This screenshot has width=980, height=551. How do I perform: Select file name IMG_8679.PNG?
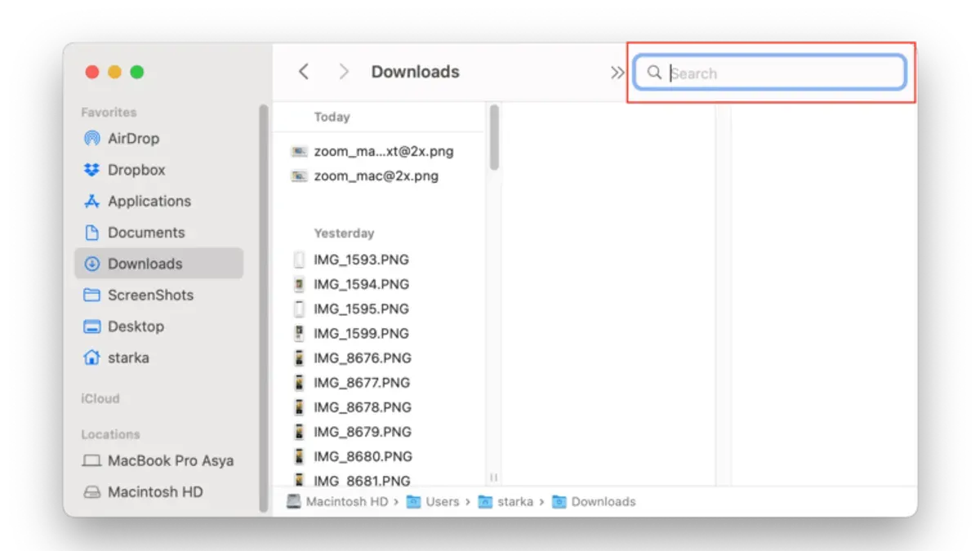tap(363, 431)
